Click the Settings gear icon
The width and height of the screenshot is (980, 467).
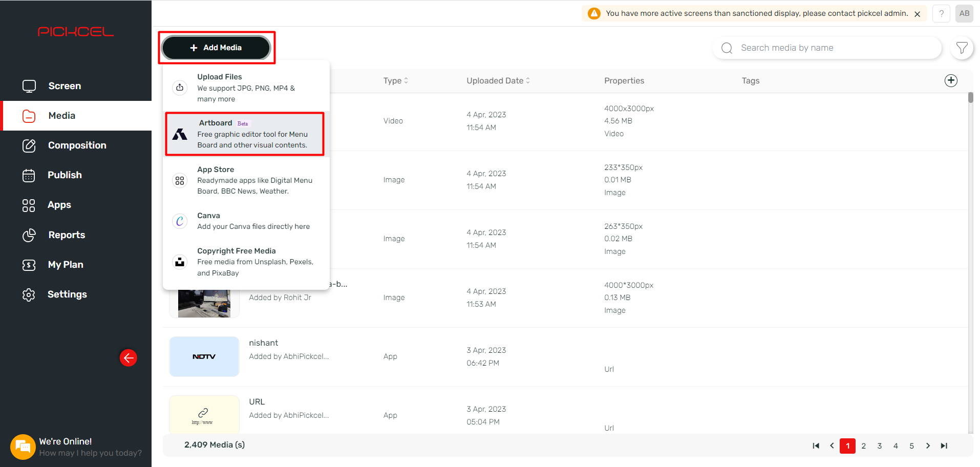point(29,294)
